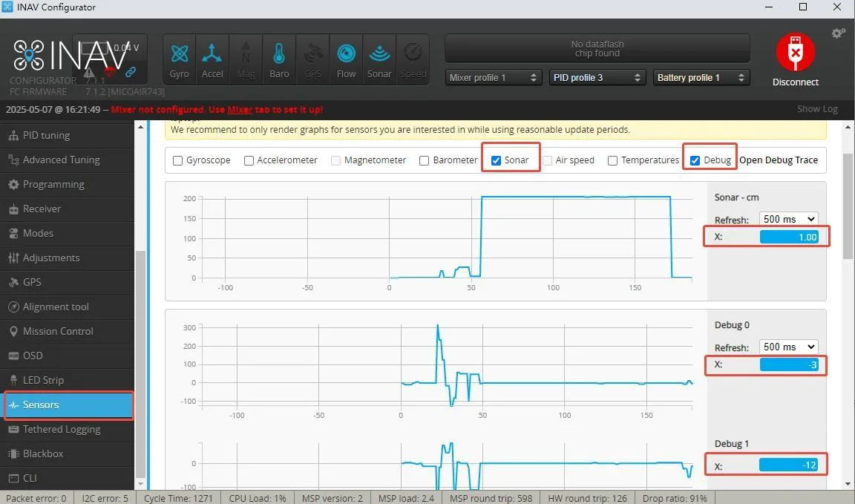The height and width of the screenshot is (504, 855).
Task: Click the red USB Disconnect icon
Action: [796, 52]
